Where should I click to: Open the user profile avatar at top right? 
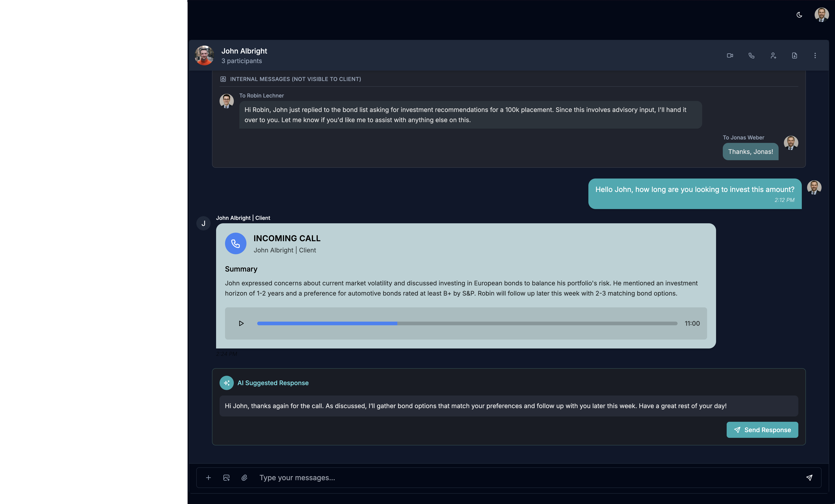[x=821, y=15]
